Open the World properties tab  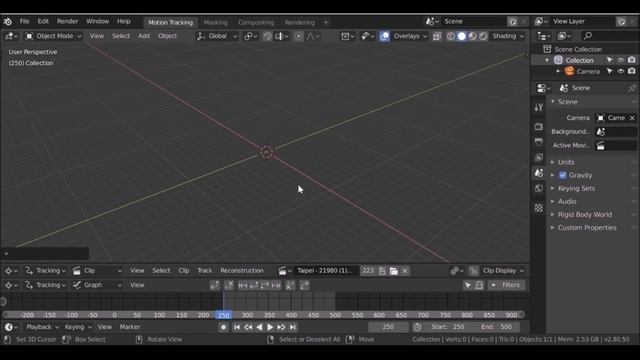tap(539, 189)
